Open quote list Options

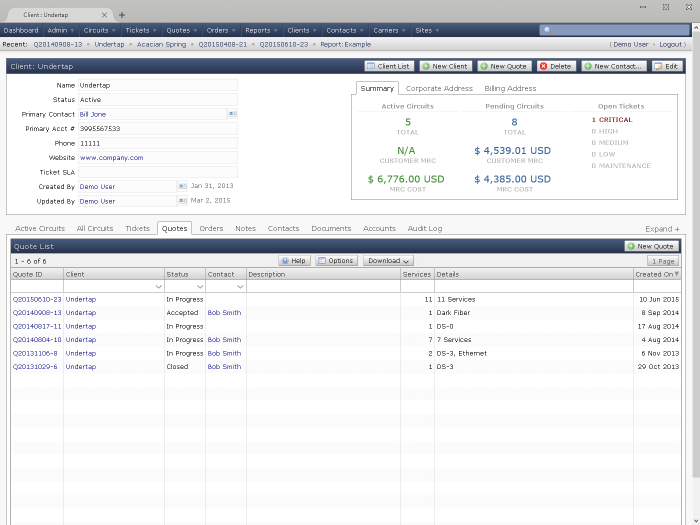pyautogui.click(x=336, y=261)
